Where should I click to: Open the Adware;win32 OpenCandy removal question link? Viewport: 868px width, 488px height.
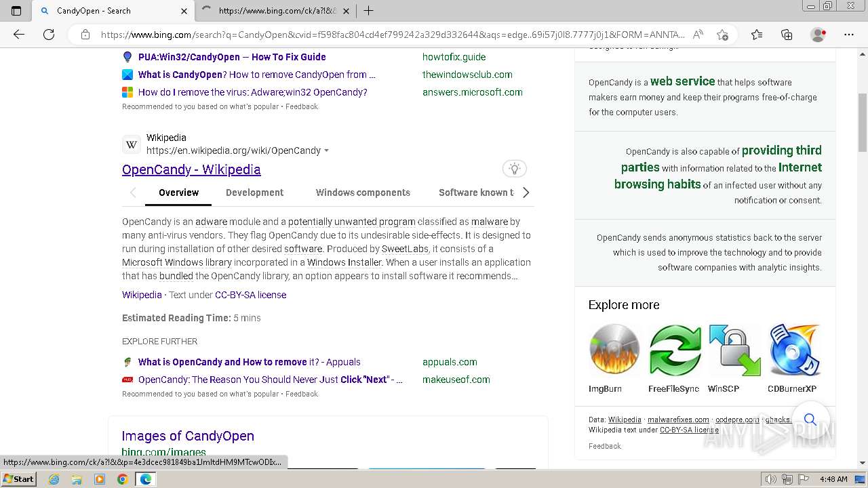[252, 92]
